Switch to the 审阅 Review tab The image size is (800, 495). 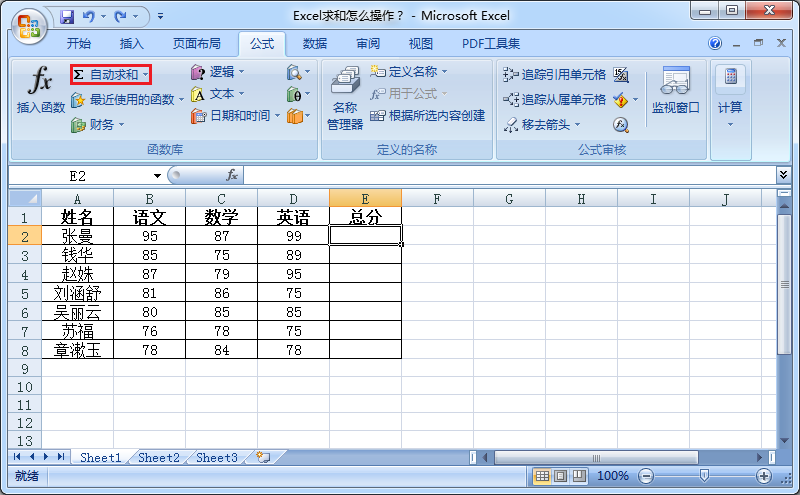tap(368, 44)
